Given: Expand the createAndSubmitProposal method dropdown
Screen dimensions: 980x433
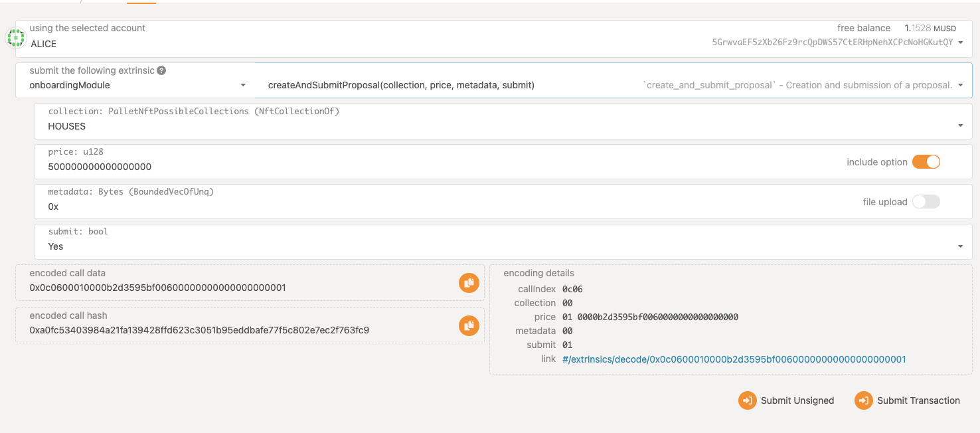Looking at the screenshot, I should click(960, 84).
